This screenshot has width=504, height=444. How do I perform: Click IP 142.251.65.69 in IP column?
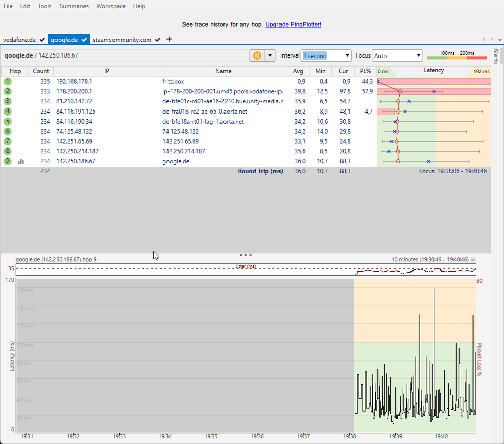pos(74,141)
